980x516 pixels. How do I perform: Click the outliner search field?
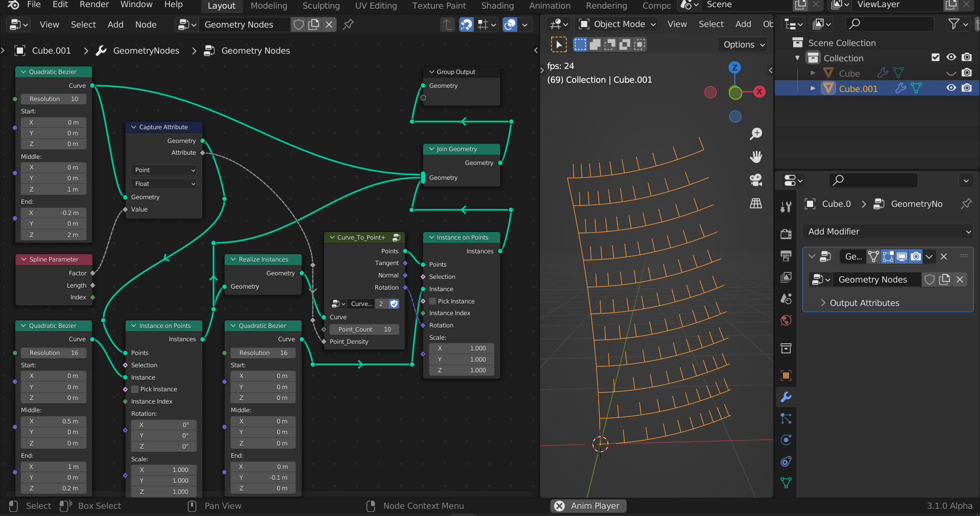[x=889, y=24]
